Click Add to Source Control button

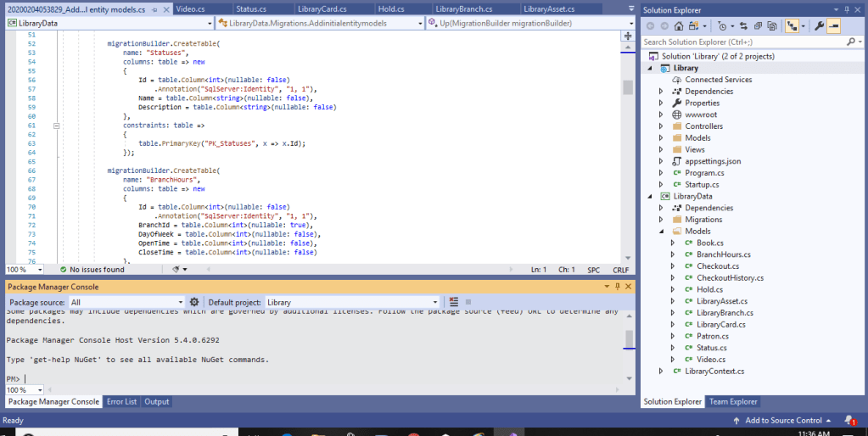(x=782, y=420)
